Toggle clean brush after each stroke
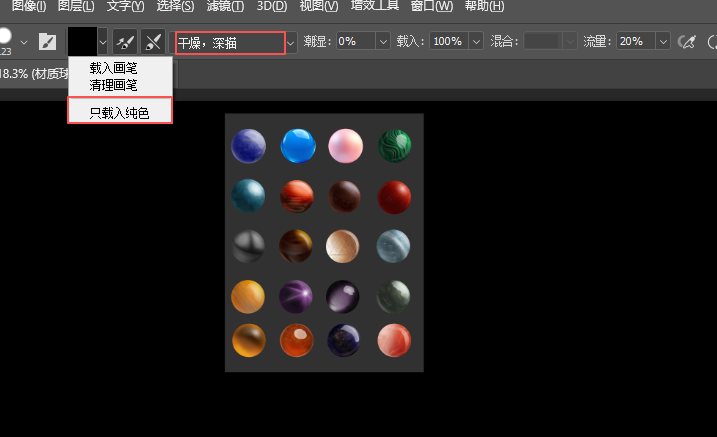The height and width of the screenshot is (437, 717). (153, 43)
